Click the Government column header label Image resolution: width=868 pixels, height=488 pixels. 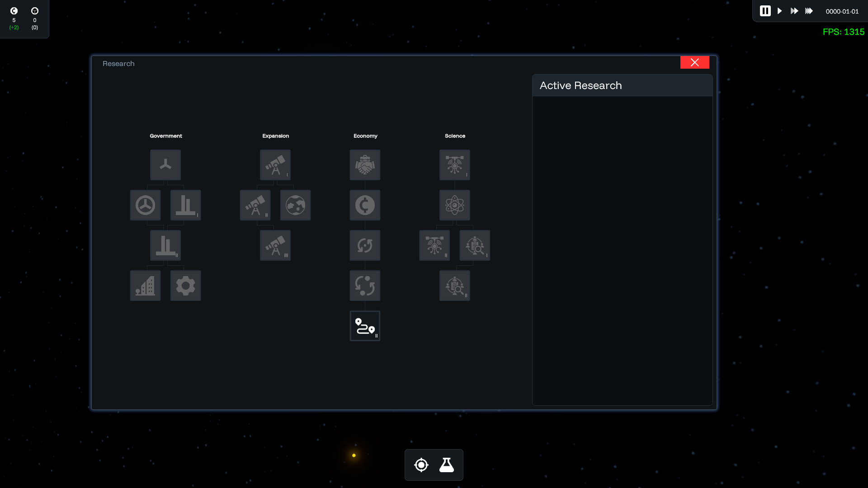click(165, 136)
